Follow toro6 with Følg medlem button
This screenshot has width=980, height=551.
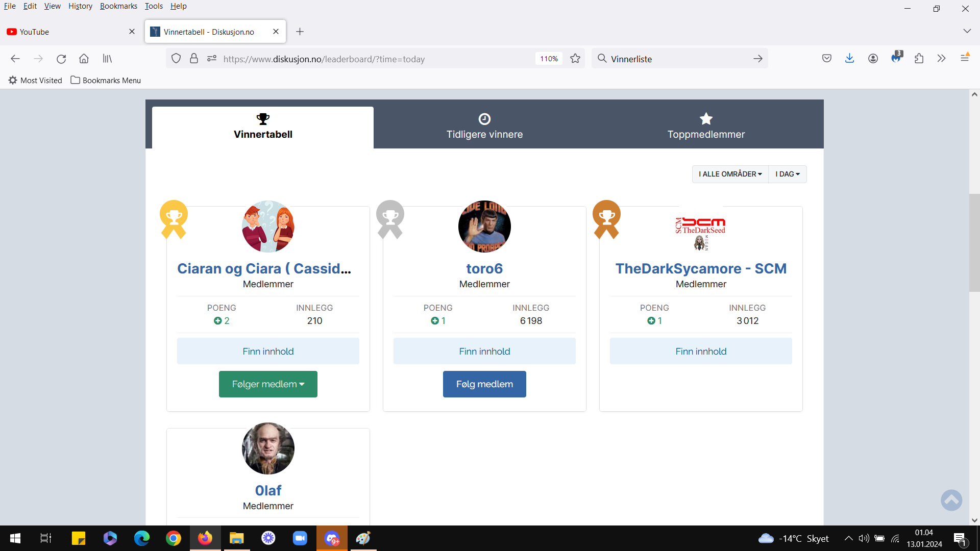484,384
